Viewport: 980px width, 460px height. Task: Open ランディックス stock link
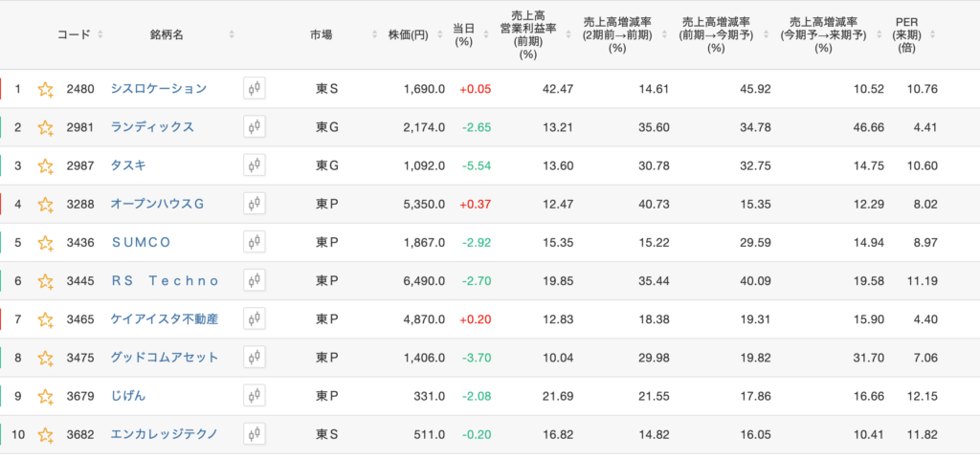[x=152, y=127]
